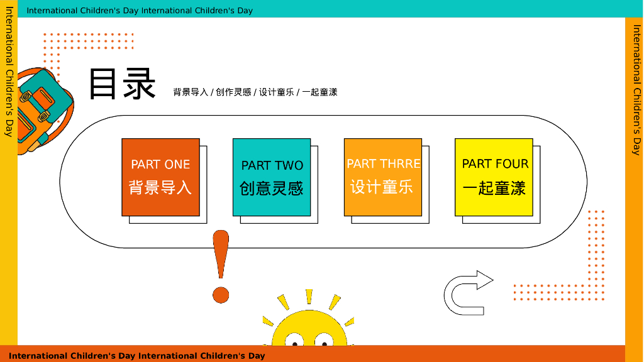Click the right vertical International Children's Day text
Screen dimensions: 644x362
point(636,90)
